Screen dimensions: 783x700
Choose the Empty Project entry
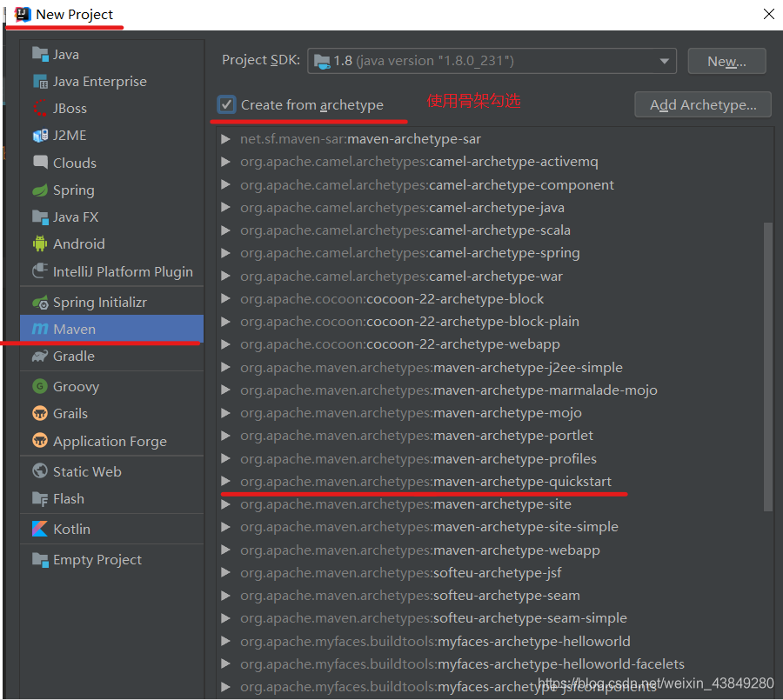coord(112,559)
